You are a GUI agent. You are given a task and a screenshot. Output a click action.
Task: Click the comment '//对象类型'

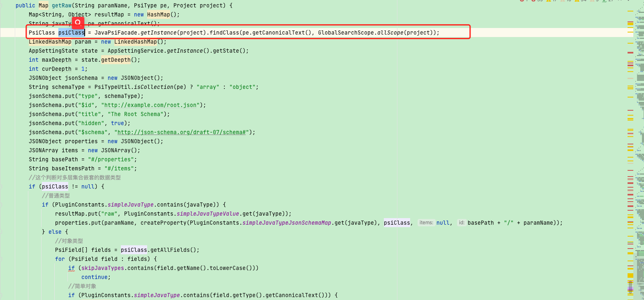coord(69,241)
